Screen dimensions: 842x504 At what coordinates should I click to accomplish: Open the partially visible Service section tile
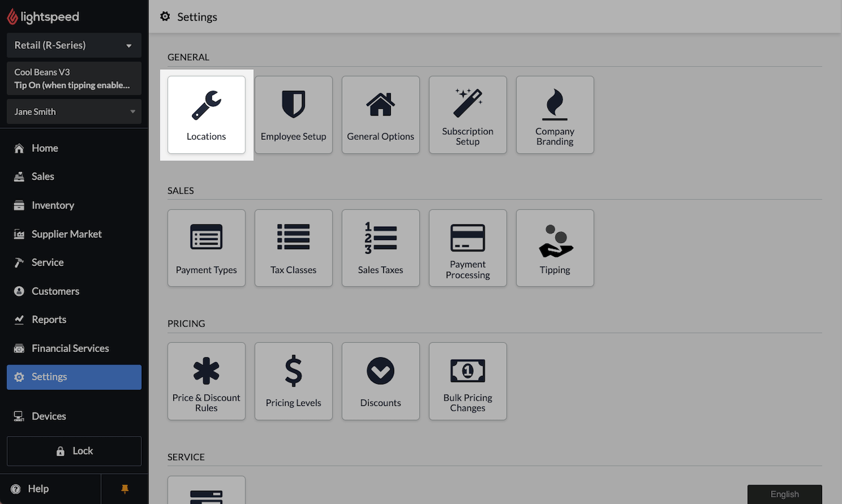(x=206, y=490)
